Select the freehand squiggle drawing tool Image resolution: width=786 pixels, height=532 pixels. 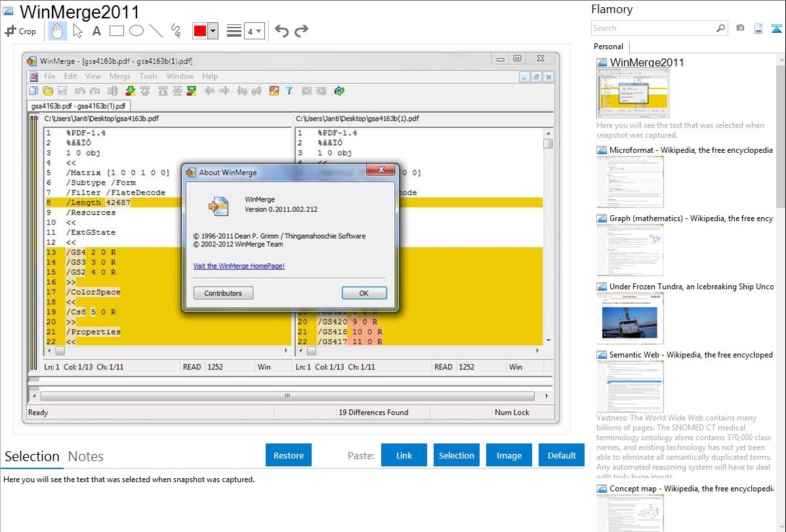[176, 31]
